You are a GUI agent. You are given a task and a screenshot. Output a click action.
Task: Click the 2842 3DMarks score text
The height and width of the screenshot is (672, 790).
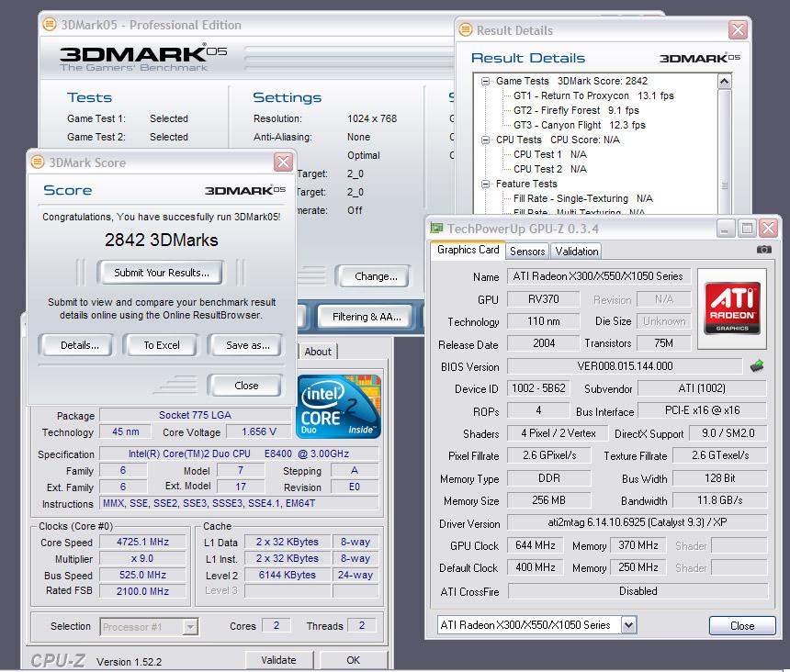[162, 241]
